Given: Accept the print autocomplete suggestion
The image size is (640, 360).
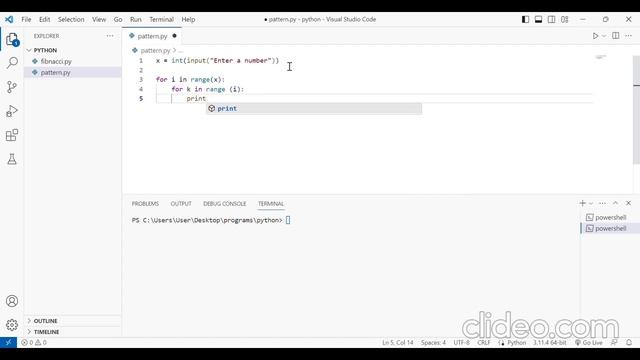Looking at the screenshot, I should 313,109.
